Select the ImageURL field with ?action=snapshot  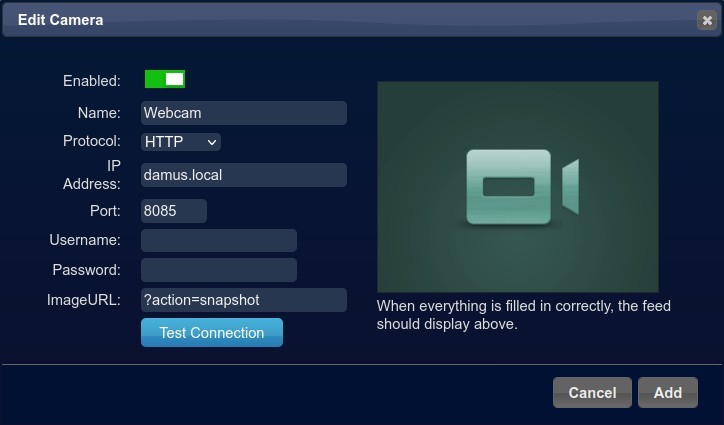click(x=243, y=300)
